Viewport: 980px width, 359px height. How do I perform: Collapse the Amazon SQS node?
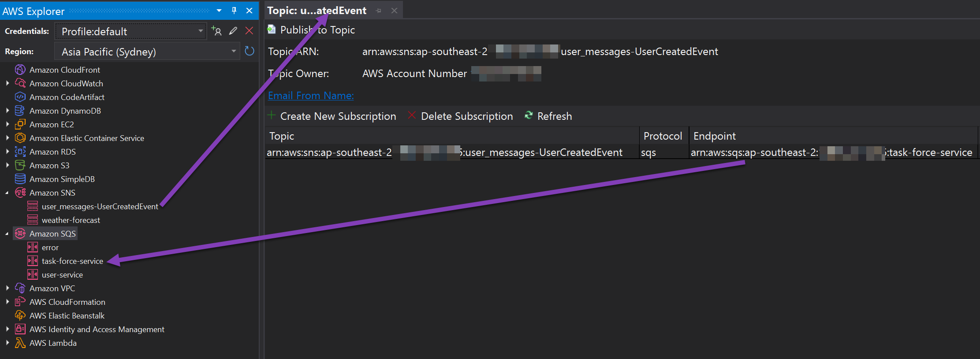7,233
